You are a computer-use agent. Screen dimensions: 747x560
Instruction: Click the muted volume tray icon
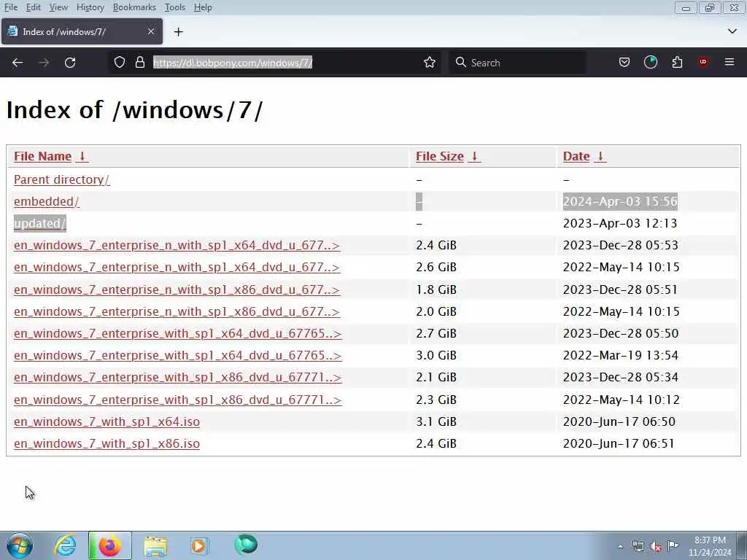(656, 547)
